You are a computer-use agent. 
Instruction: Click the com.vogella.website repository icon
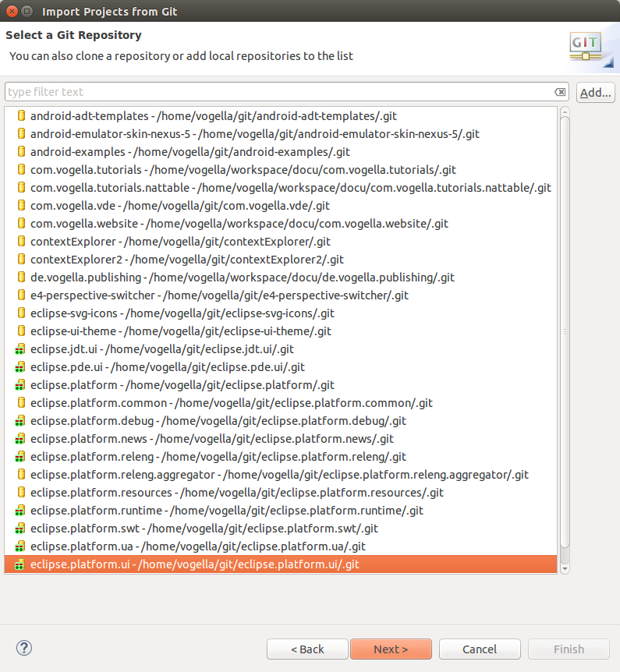click(x=21, y=223)
